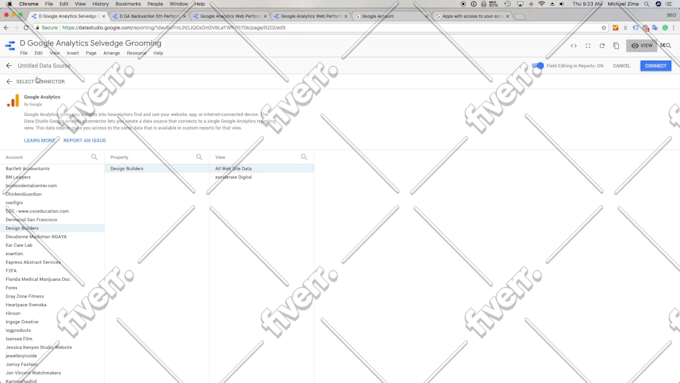Switch to the Google Account tab
680x383 pixels.
click(x=391, y=16)
